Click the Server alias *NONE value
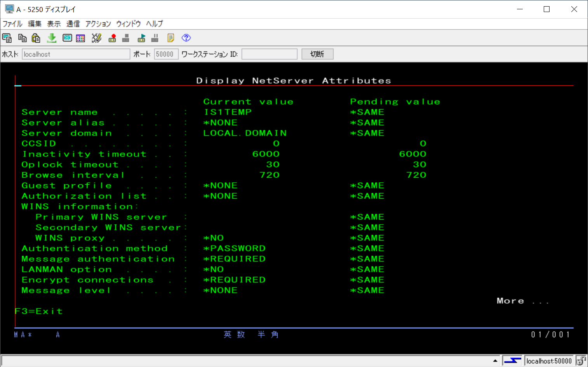This screenshot has height=367, width=588. click(x=221, y=123)
